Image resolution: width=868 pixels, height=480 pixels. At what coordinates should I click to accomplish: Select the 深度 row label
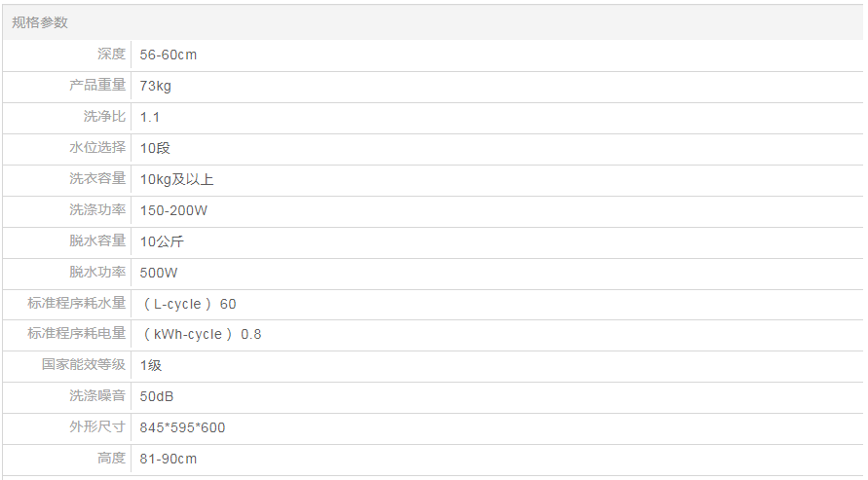point(111,55)
